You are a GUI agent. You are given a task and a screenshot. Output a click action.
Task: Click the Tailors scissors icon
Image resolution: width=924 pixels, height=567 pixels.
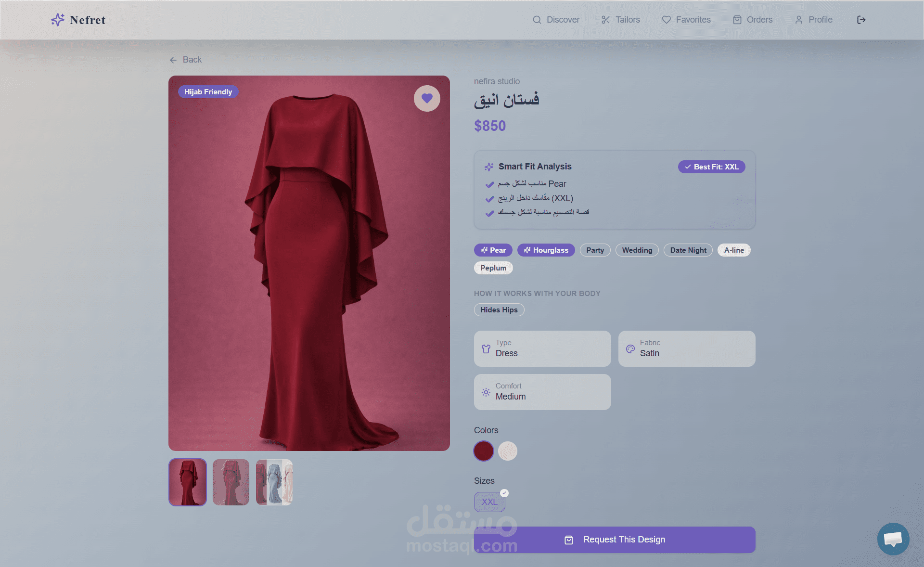click(605, 20)
